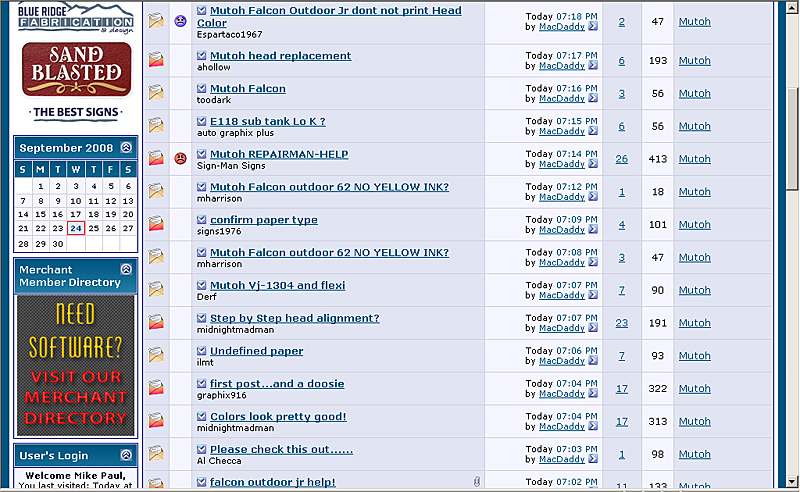Click thread status icon for Mutoh Falcon row
Image resolution: width=800 pixels, height=492 pixels.
point(156,92)
